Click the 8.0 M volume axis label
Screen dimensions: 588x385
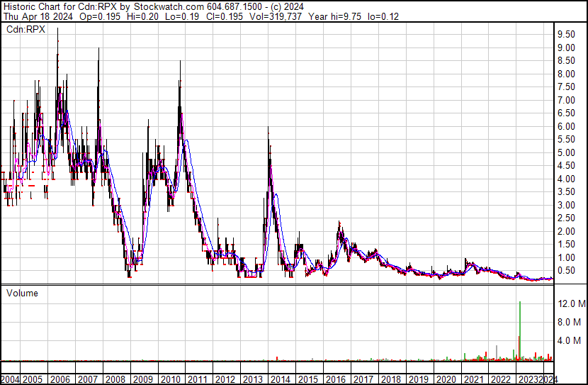tap(568, 322)
